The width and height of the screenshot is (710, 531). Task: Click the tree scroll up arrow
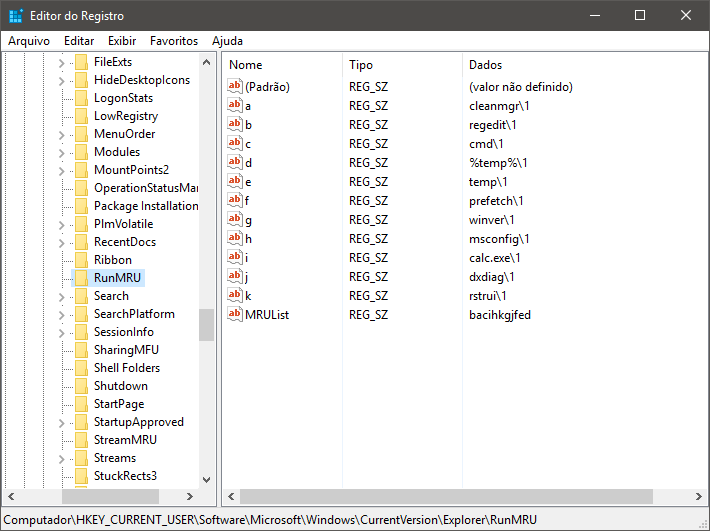pyautogui.click(x=206, y=62)
